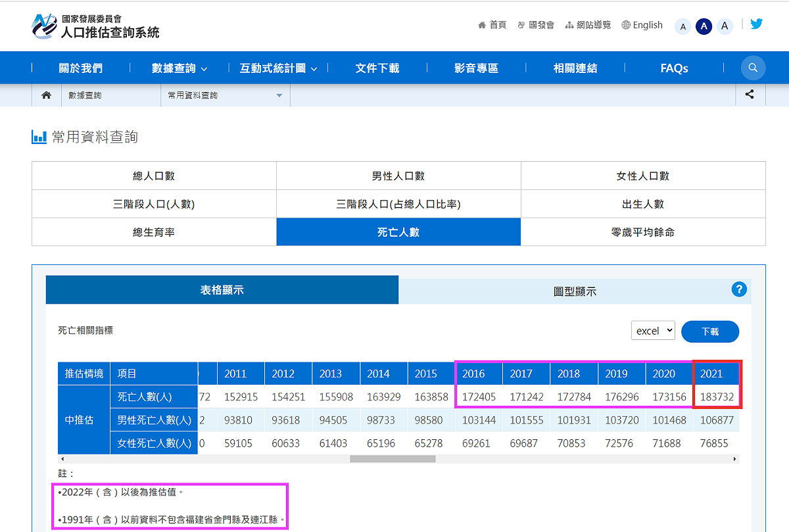Click the site logo 人口推估查詢系統
This screenshot has height=532, width=789.
(x=95, y=26)
